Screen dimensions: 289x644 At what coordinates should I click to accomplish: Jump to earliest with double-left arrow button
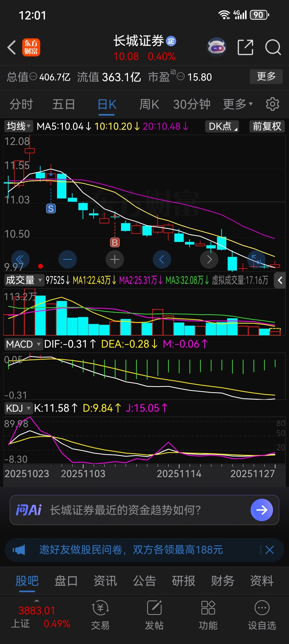point(20,259)
